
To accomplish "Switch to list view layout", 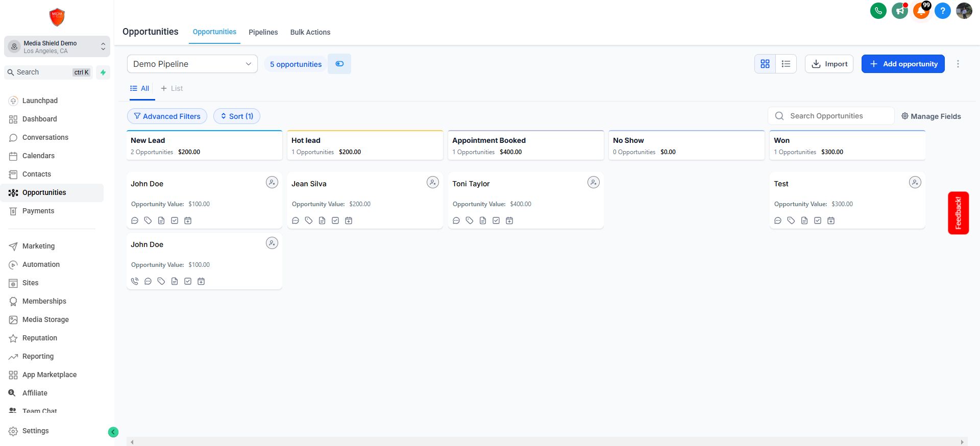I will [x=786, y=64].
